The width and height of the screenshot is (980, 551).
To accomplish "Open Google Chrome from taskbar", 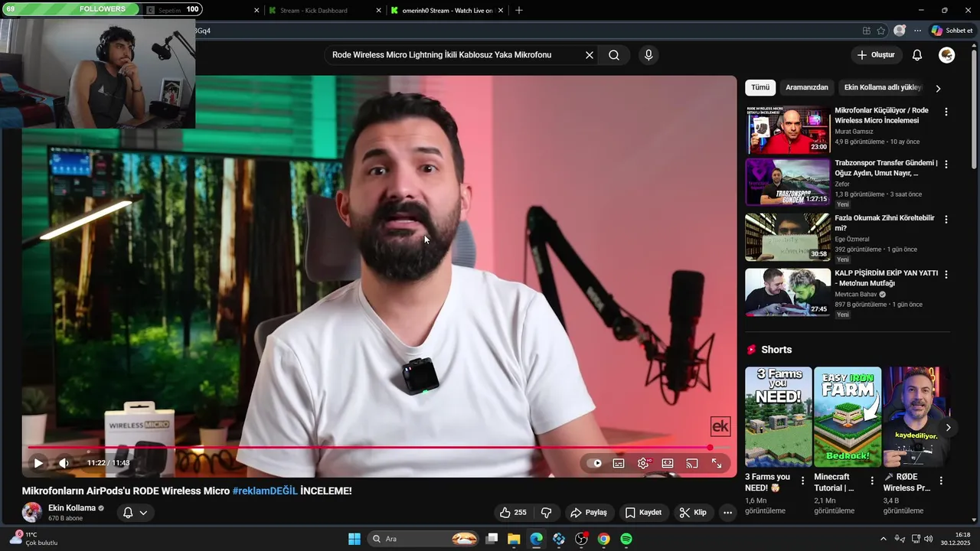I will 603,539.
